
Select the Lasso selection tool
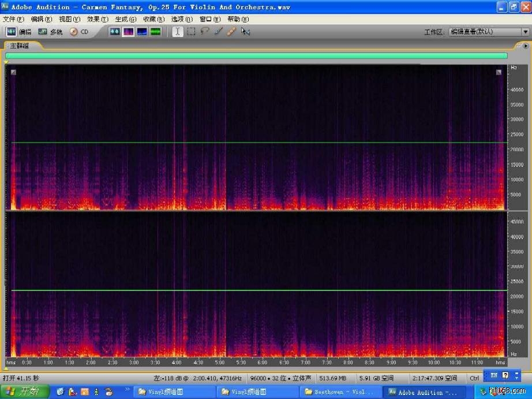point(204,32)
